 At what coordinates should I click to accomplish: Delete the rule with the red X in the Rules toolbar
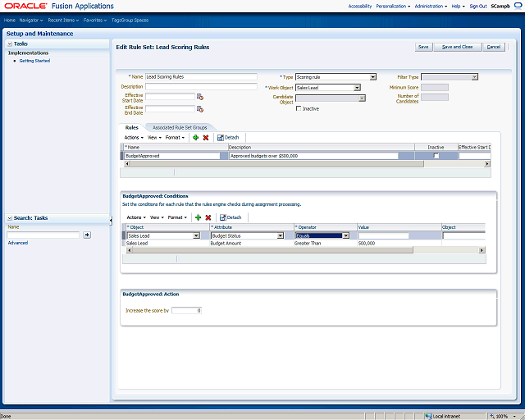pos(206,137)
